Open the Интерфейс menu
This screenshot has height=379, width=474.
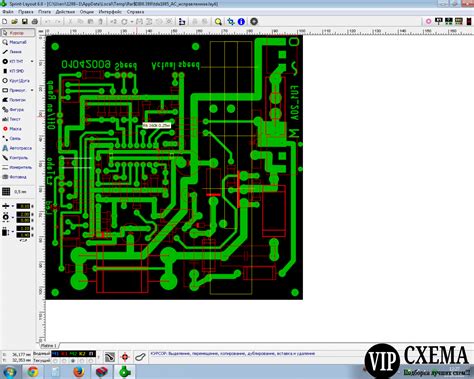(110, 12)
